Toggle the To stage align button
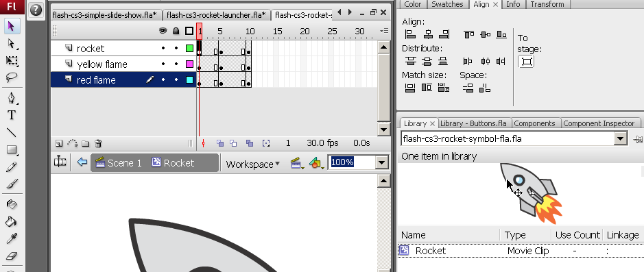This screenshot has width=644, height=272. click(x=526, y=62)
